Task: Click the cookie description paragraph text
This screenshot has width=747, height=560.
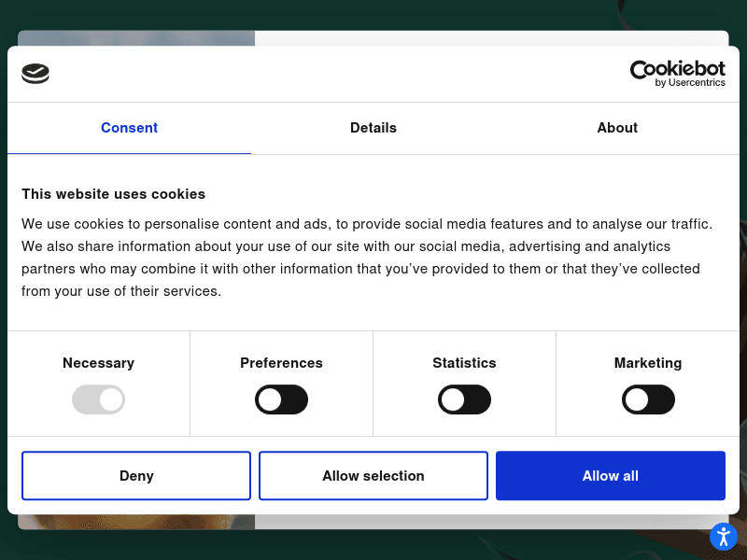Action: 366,258
